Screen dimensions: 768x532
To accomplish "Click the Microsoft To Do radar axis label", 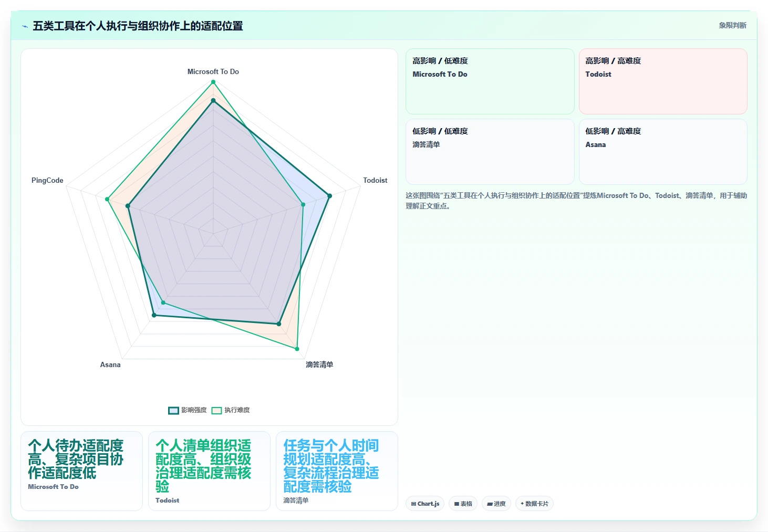I will tap(213, 71).
